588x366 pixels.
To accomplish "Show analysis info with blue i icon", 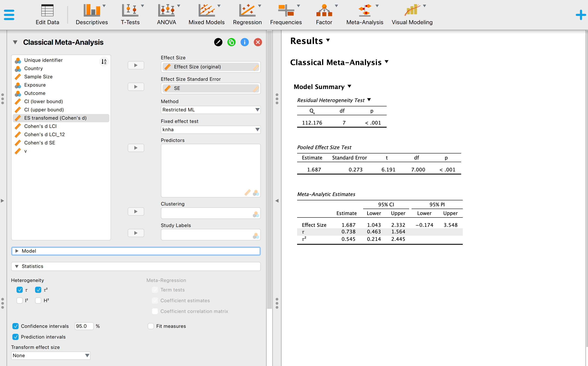I will pyautogui.click(x=245, y=42).
